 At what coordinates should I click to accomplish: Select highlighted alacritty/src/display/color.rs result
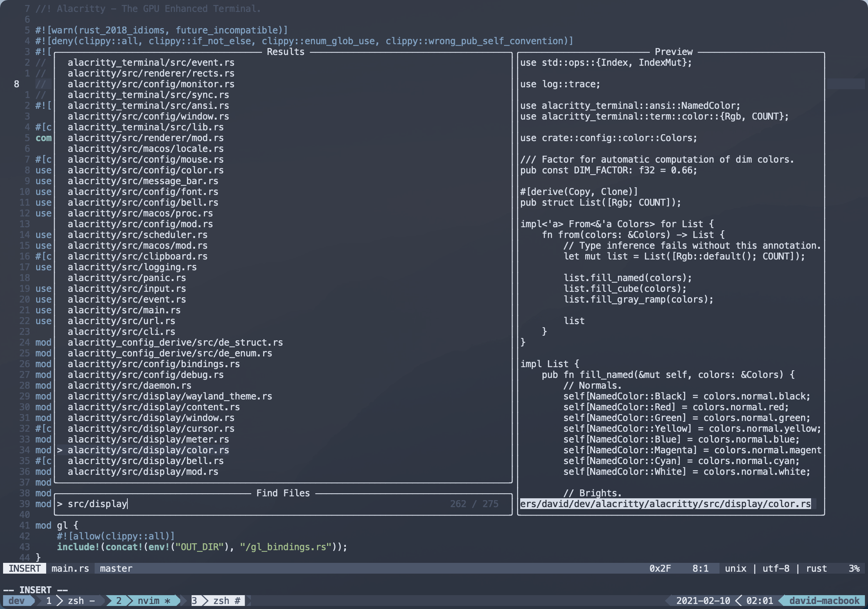coord(148,450)
